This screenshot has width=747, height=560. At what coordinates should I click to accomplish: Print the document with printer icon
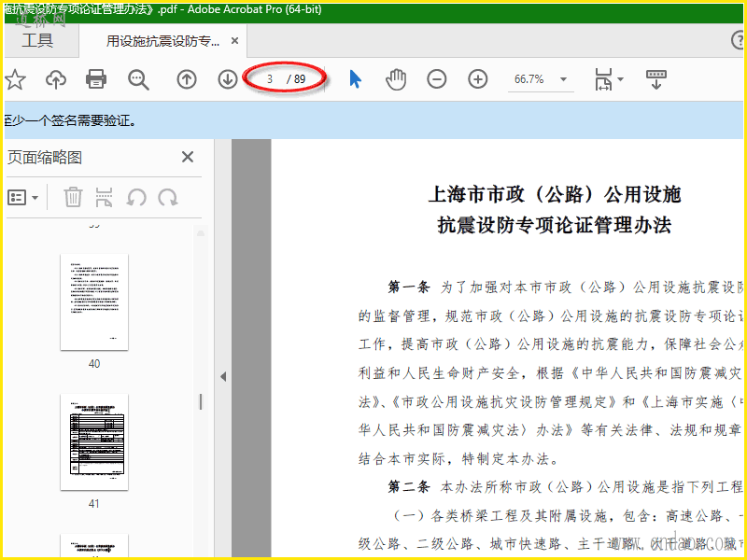pyautogui.click(x=96, y=79)
